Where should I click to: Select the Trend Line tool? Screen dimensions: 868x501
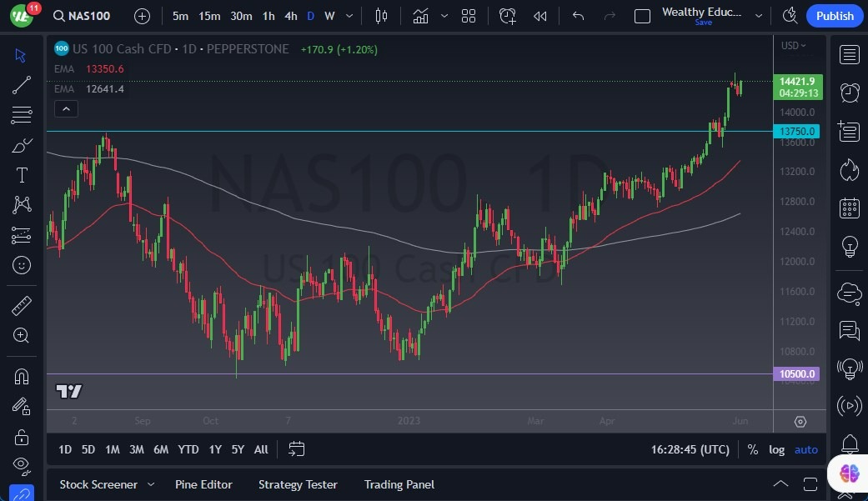(x=22, y=84)
